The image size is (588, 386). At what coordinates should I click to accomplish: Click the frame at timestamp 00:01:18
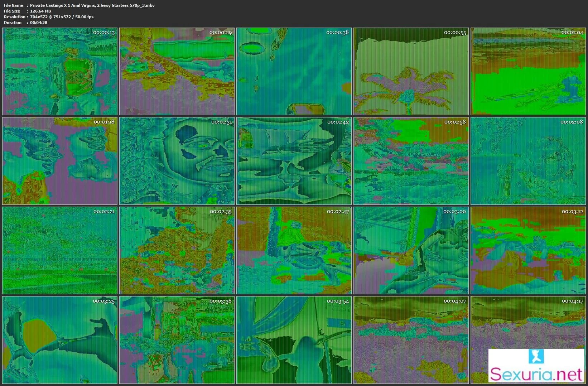(60, 161)
